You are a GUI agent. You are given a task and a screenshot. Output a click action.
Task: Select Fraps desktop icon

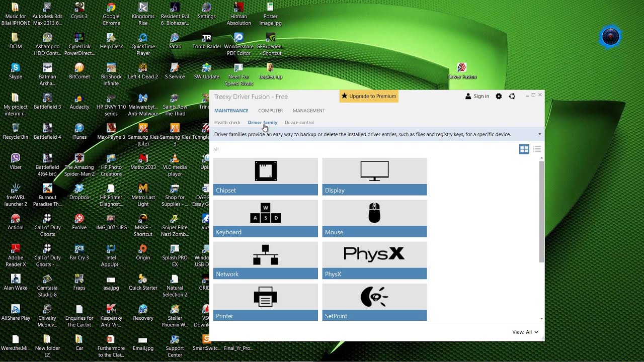[79, 283]
